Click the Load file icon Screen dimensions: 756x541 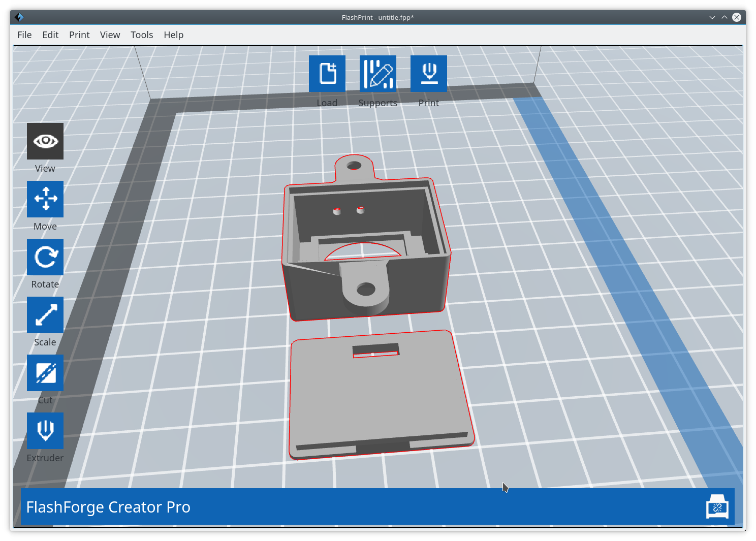327,74
